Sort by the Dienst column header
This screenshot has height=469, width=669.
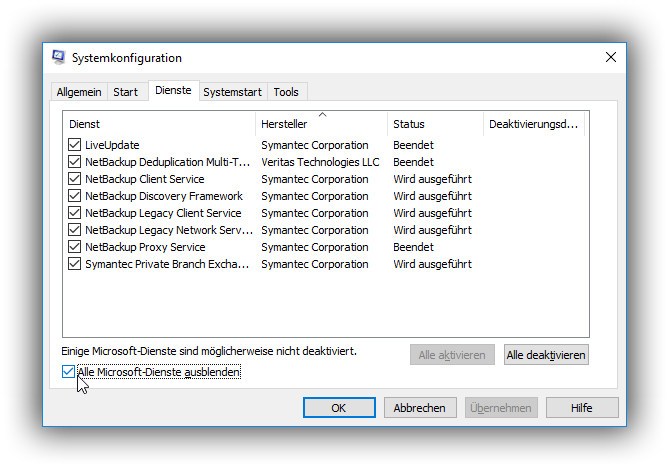click(x=159, y=124)
